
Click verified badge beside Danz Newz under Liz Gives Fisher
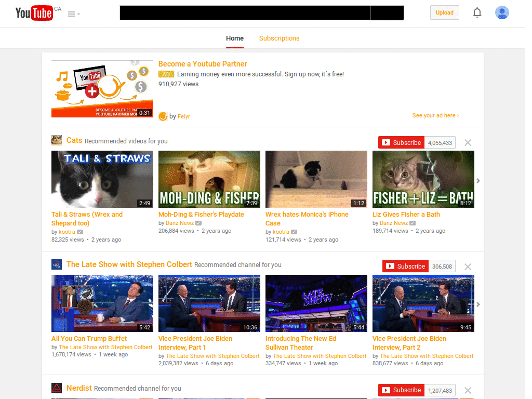coord(412,223)
